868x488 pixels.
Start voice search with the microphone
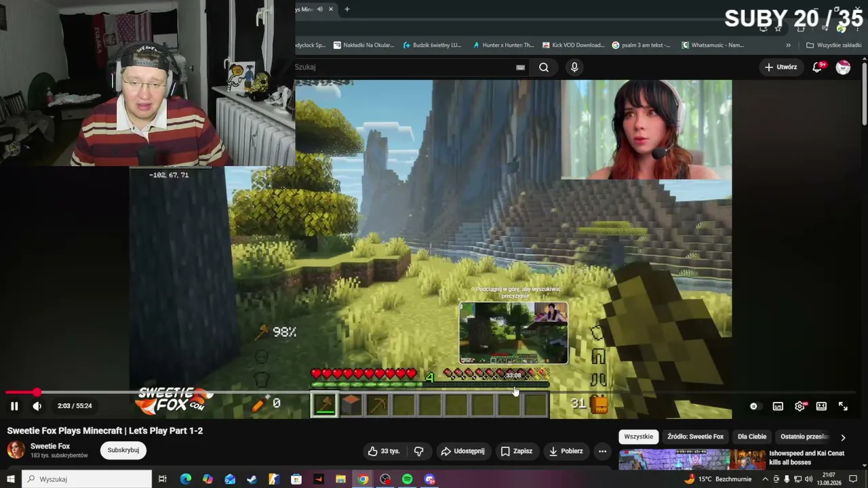(x=574, y=67)
